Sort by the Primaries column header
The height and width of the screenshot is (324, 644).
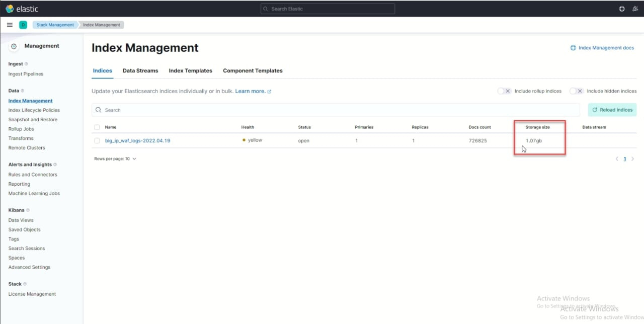364,127
